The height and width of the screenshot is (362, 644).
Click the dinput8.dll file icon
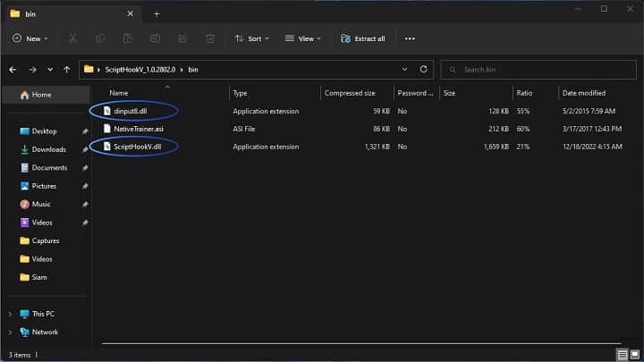[x=106, y=111]
